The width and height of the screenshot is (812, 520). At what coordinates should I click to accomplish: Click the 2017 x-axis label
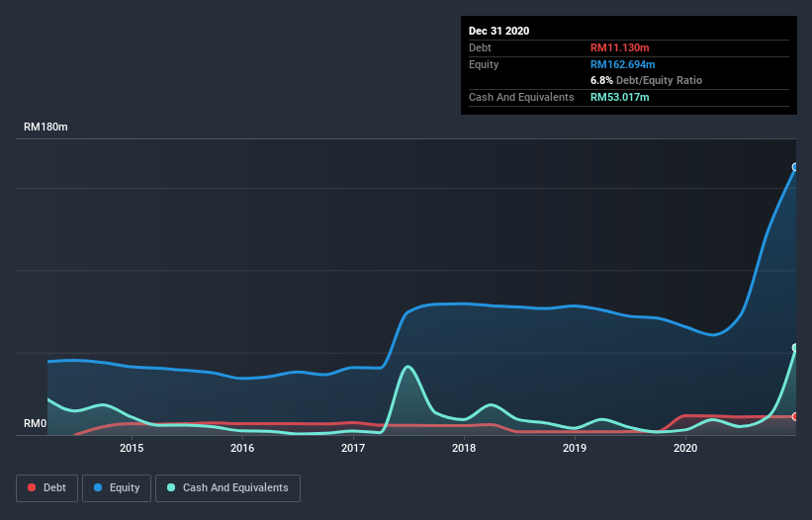[353, 448]
